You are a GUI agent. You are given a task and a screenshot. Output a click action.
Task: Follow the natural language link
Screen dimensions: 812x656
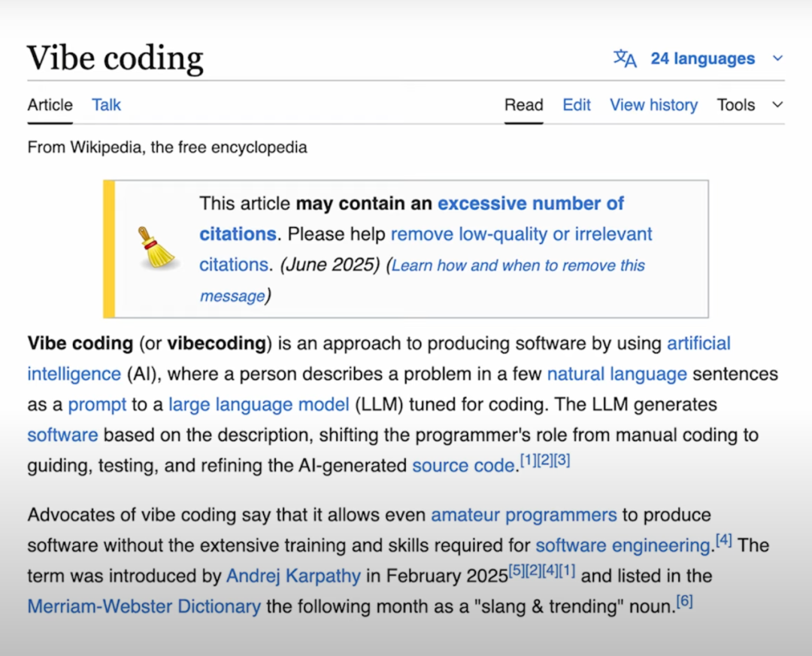coord(617,374)
